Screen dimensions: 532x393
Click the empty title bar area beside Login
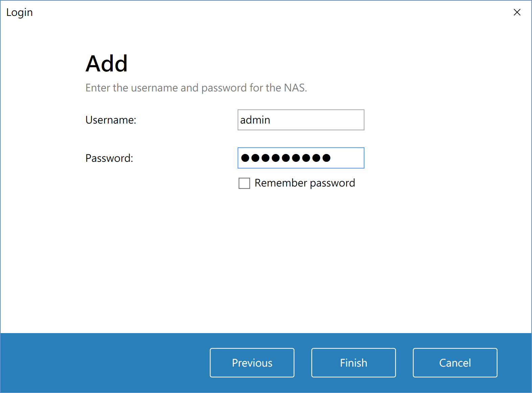271,13
